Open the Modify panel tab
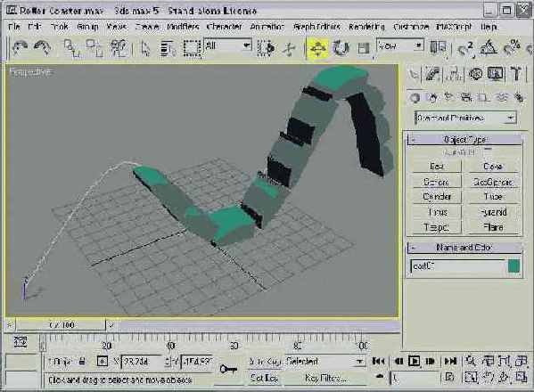Image resolution: width=534 pixels, height=392 pixels. [x=432, y=74]
